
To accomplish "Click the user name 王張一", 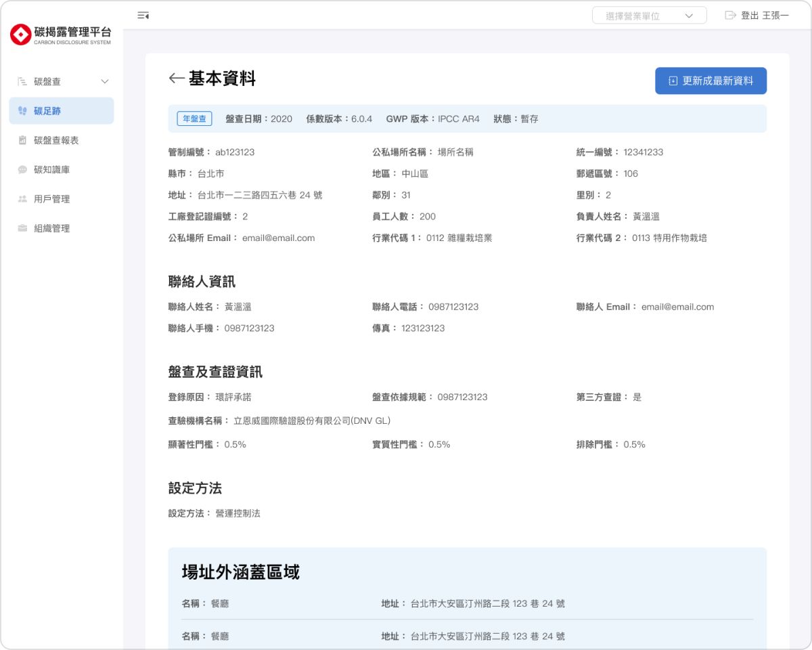I will [775, 15].
